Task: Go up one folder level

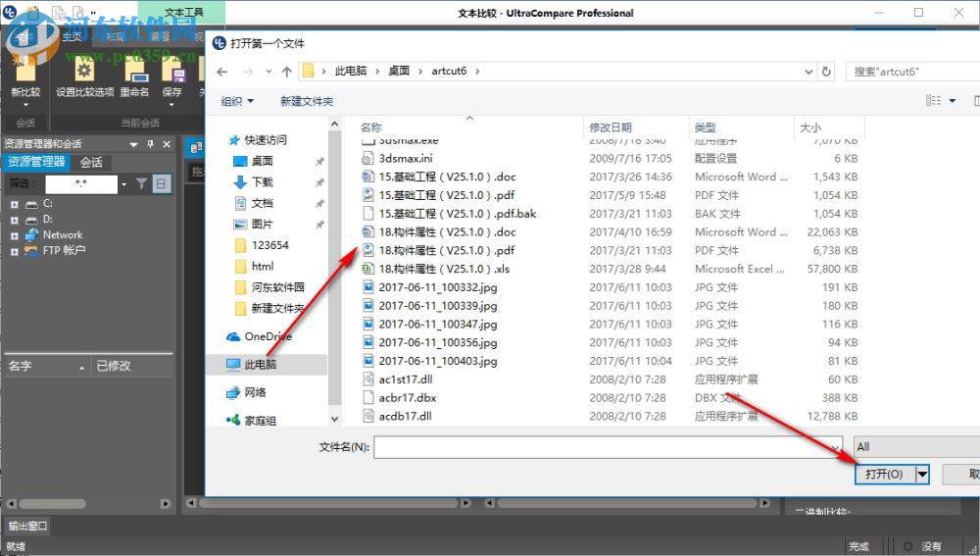Action: pyautogui.click(x=287, y=72)
